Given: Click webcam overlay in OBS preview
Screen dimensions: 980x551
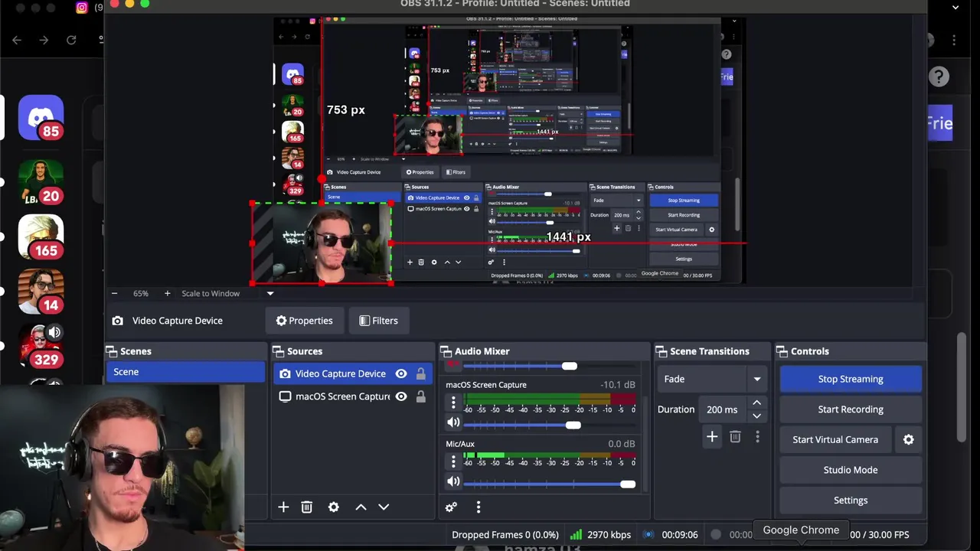Looking at the screenshot, I should tap(322, 243).
